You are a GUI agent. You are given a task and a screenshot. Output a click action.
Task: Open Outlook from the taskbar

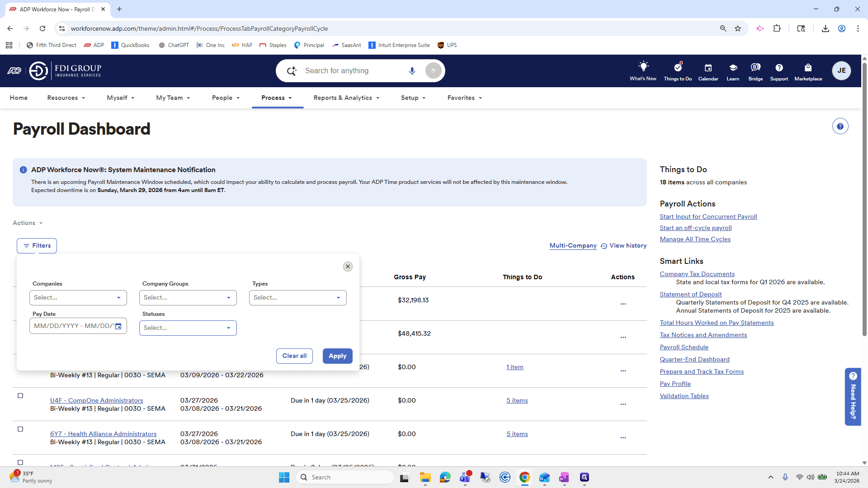point(544,477)
